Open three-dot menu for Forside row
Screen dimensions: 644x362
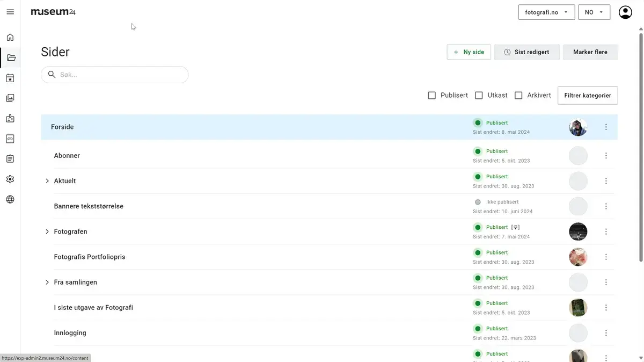coord(606,127)
